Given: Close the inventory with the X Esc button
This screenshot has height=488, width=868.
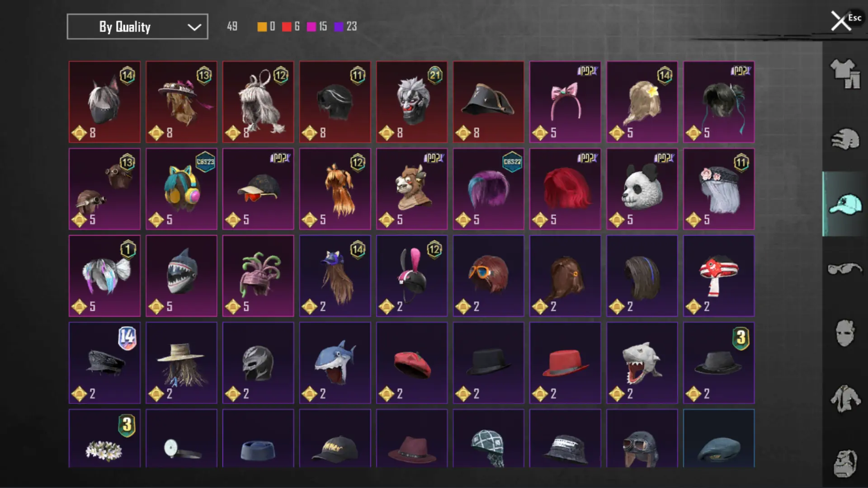Looking at the screenshot, I should click(845, 20).
